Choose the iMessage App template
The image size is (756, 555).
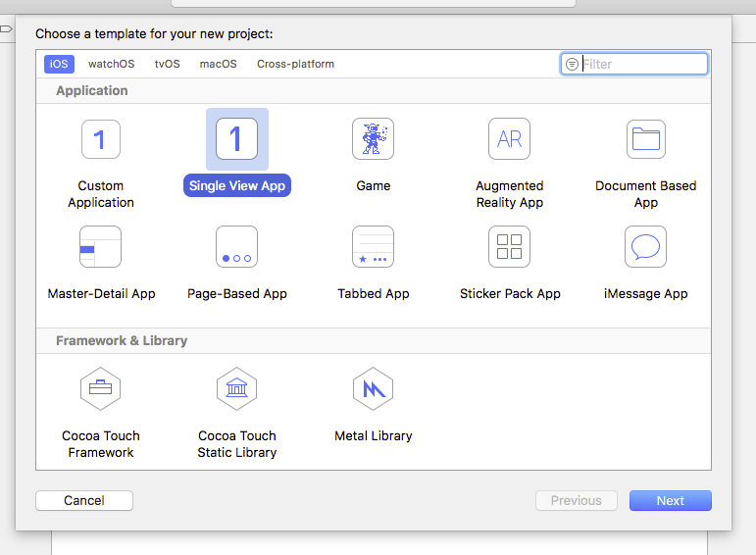[645, 247]
